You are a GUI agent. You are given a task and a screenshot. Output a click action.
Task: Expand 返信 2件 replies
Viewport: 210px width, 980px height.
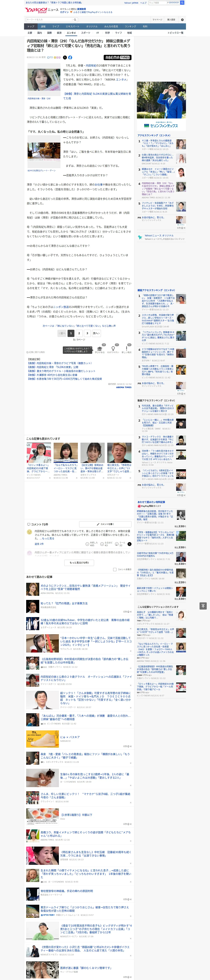coord(39,544)
